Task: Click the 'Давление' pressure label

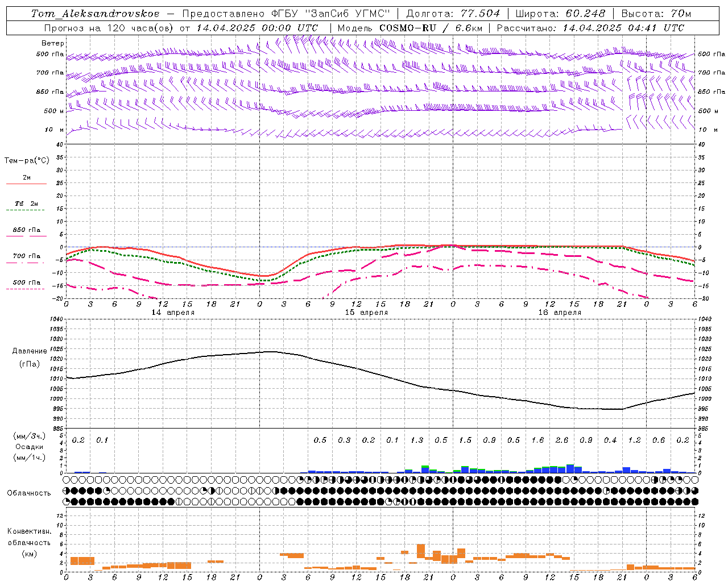Action: pos(30,351)
